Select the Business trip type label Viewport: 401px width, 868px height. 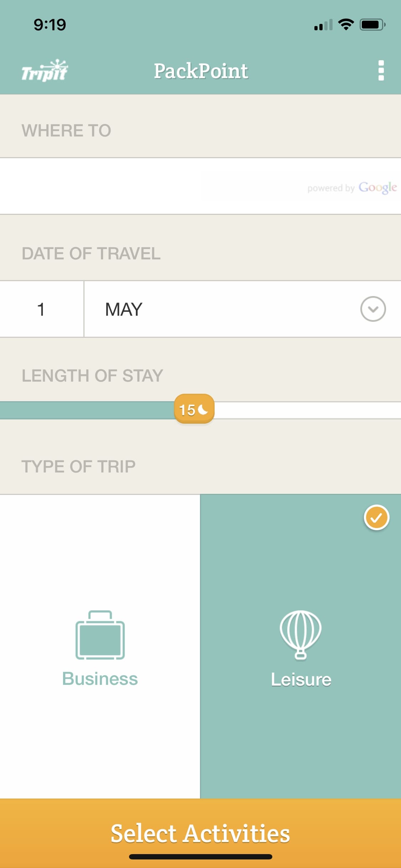tap(100, 678)
